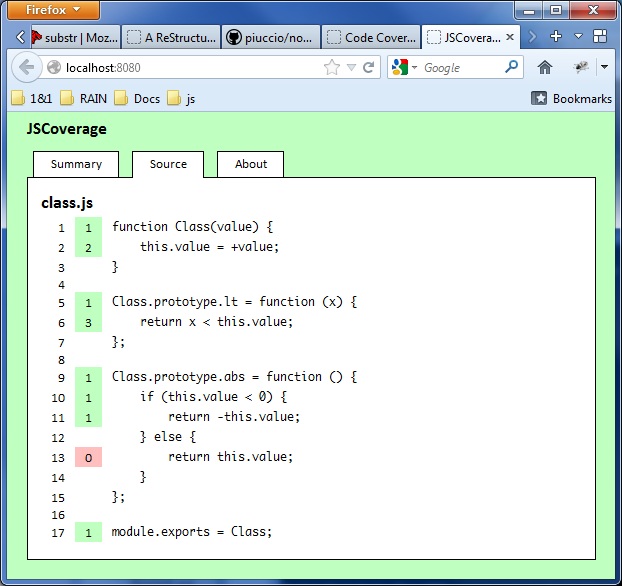The image size is (622, 586).
Task: Open the js bookmarks folder
Action: [181, 98]
